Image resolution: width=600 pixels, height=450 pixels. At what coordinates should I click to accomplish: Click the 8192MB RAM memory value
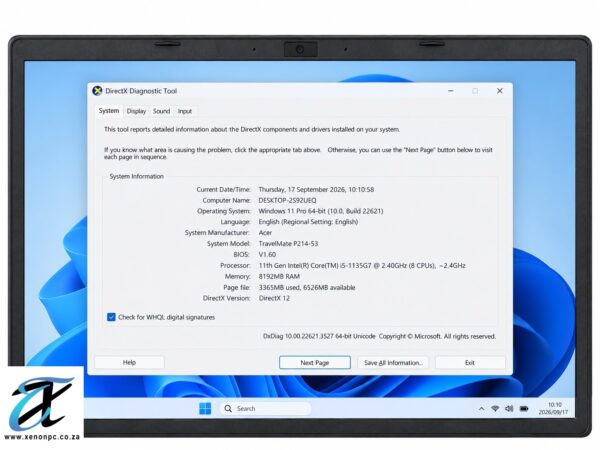pos(279,277)
